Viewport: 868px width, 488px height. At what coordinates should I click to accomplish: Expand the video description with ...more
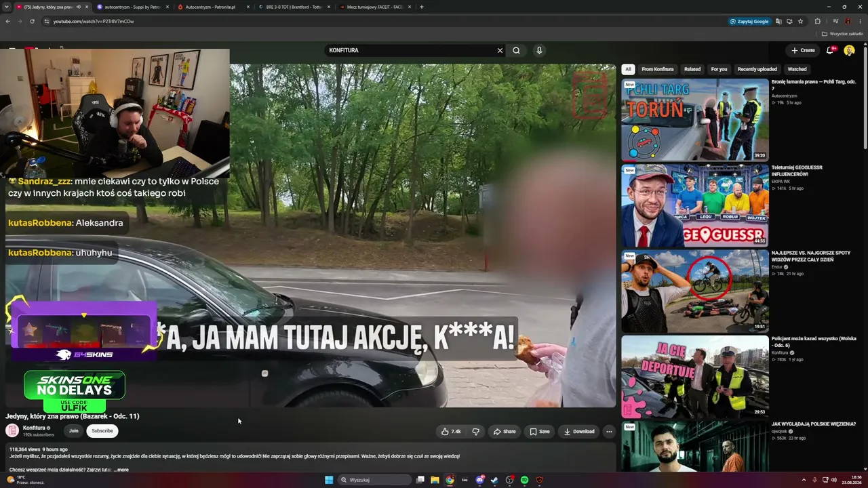click(x=121, y=470)
